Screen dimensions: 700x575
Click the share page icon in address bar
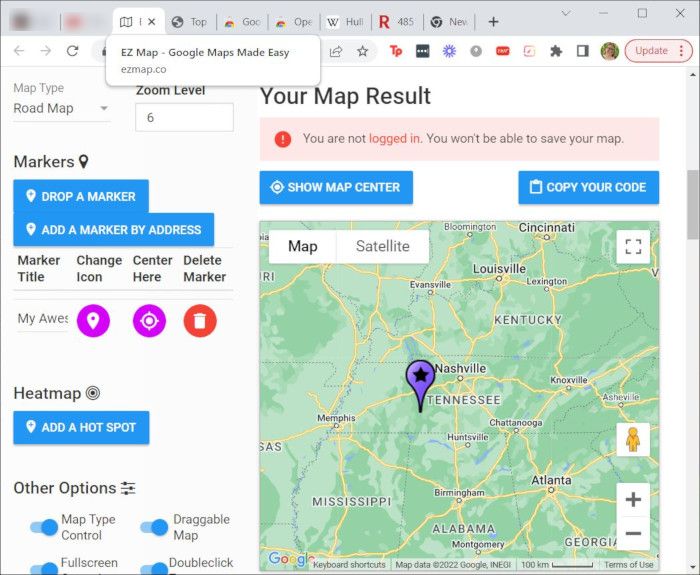tap(336, 51)
